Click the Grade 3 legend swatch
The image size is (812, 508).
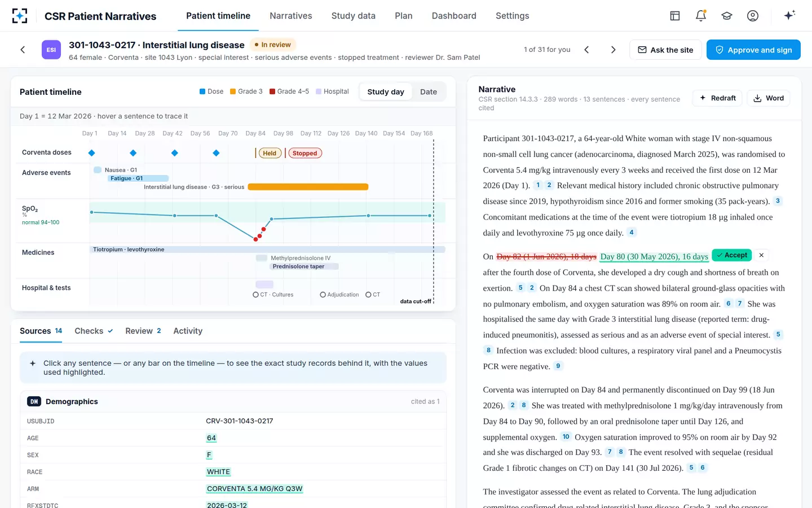[x=233, y=91]
